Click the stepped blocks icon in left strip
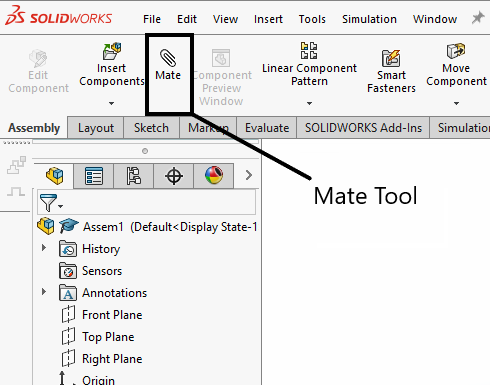This screenshot has height=385, width=490. (16, 165)
